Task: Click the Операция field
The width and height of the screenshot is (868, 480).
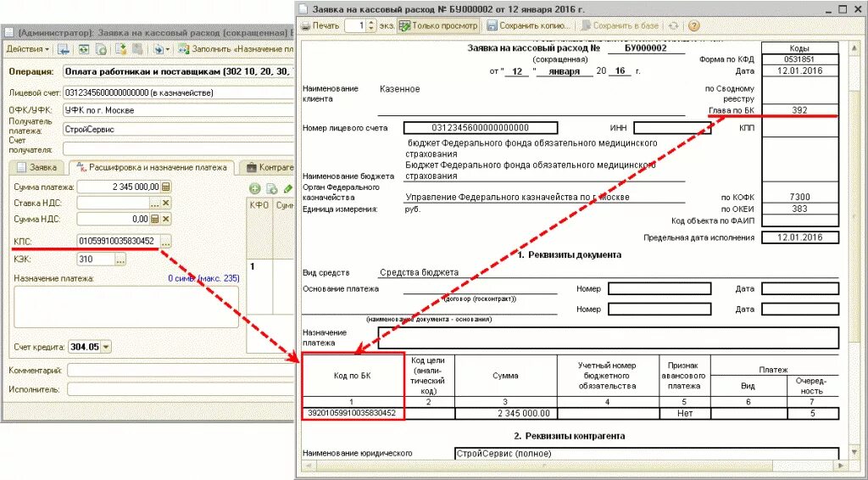Action: 178,71
